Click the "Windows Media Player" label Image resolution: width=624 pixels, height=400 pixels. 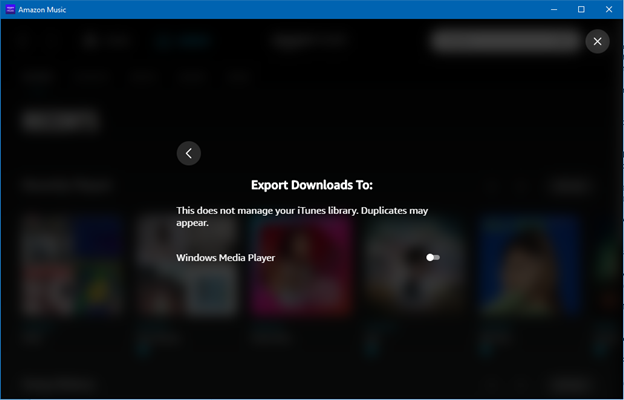click(x=226, y=258)
